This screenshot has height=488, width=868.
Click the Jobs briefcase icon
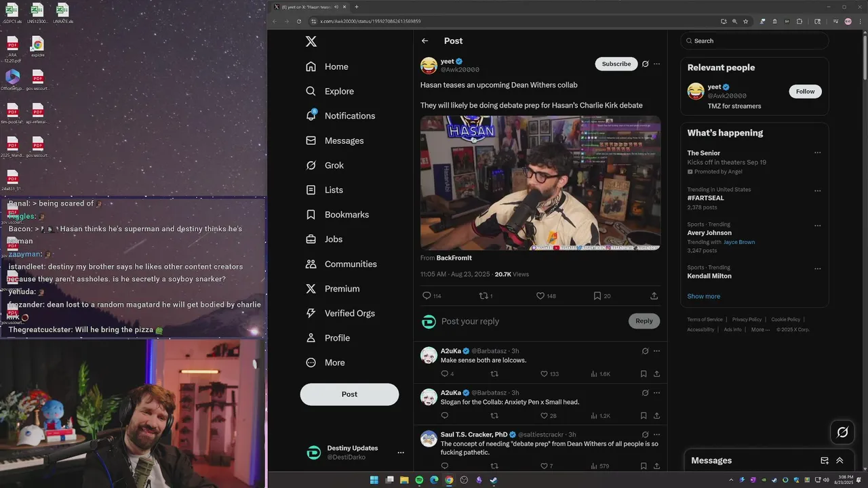311,239
